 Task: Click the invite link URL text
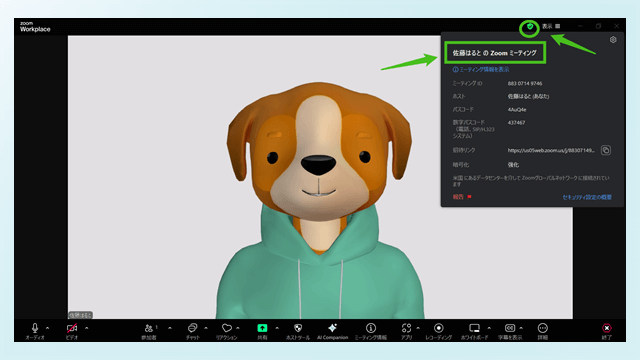click(x=551, y=150)
